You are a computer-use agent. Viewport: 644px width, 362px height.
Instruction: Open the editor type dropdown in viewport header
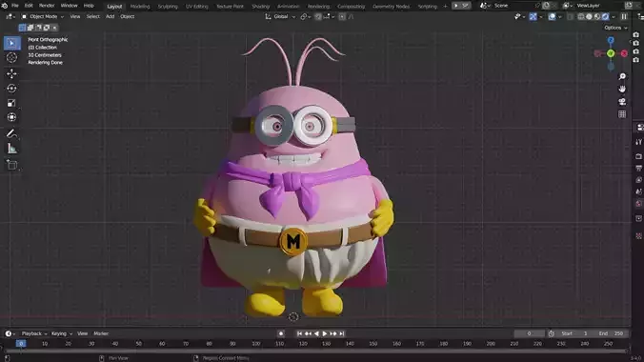click(x=10, y=17)
